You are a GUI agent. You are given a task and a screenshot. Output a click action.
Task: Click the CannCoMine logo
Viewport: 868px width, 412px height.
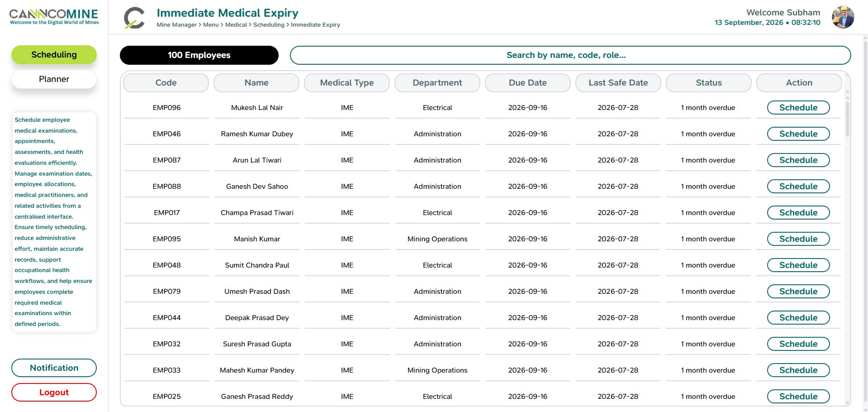pyautogui.click(x=54, y=17)
